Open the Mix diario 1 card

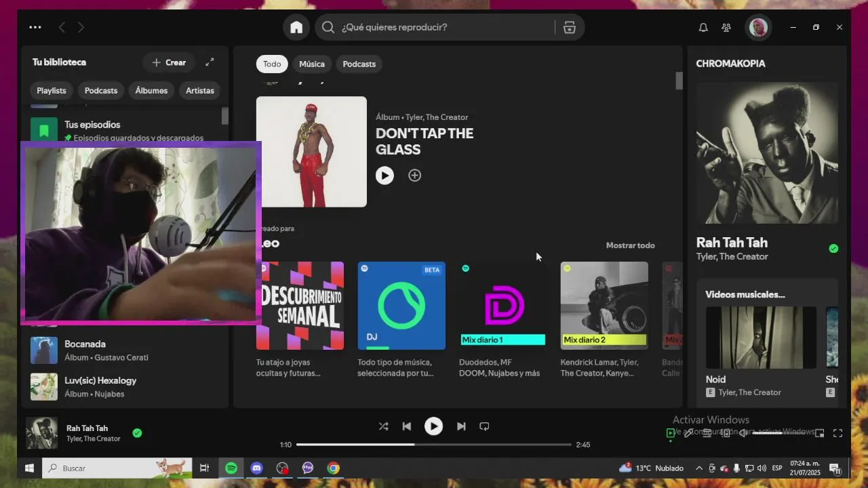coord(502,306)
